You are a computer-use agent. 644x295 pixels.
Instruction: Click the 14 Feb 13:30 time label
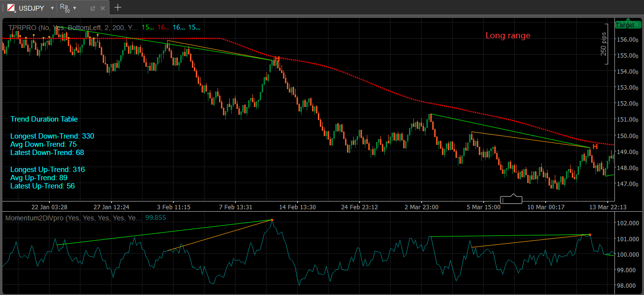[298, 207]
